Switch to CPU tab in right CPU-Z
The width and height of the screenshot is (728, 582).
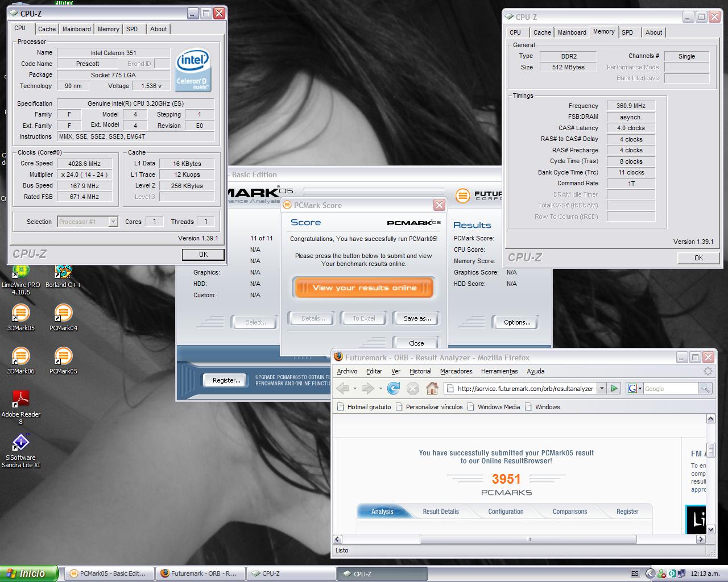(x=515, y=32)
